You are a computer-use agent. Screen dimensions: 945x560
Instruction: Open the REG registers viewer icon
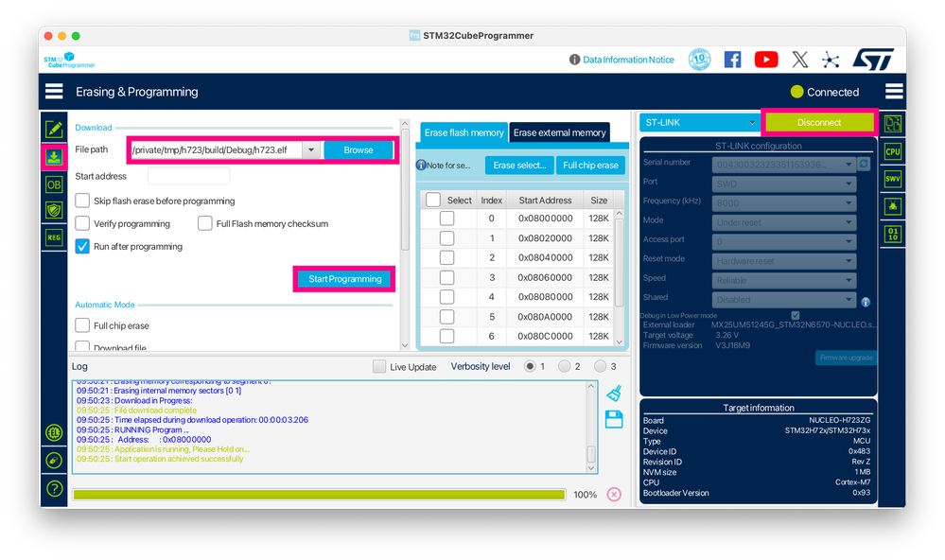pos(54,237)
